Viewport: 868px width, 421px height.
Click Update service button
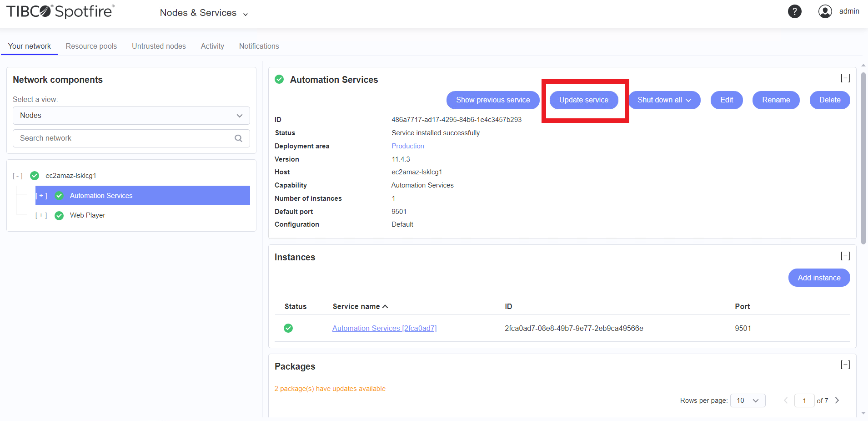tap(584, 100)
